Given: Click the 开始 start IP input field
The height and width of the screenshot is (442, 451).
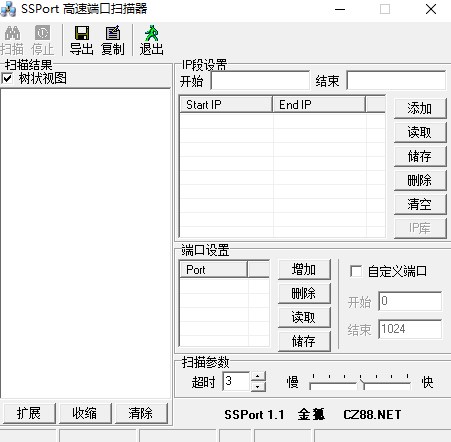Looking at the screenshot, I should 260,80.
